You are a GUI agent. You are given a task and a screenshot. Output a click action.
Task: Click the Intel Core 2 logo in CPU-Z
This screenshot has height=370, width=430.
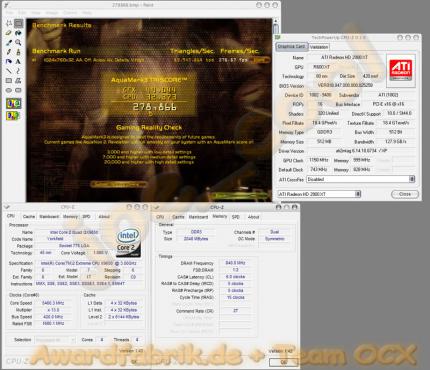coord(128,243)
